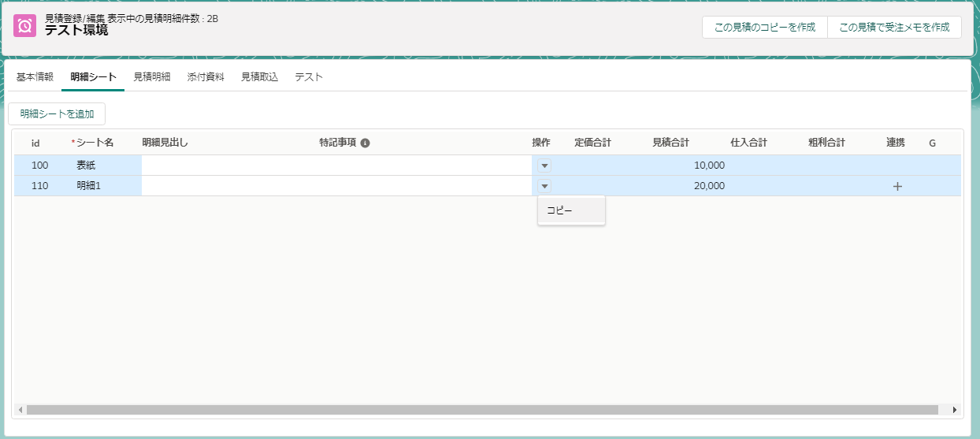Image resolution: width=980 pixels, height=439 pixels.
Task: Open the 操作 dropdown for row 明細1
Action: [x=544, y=186]
